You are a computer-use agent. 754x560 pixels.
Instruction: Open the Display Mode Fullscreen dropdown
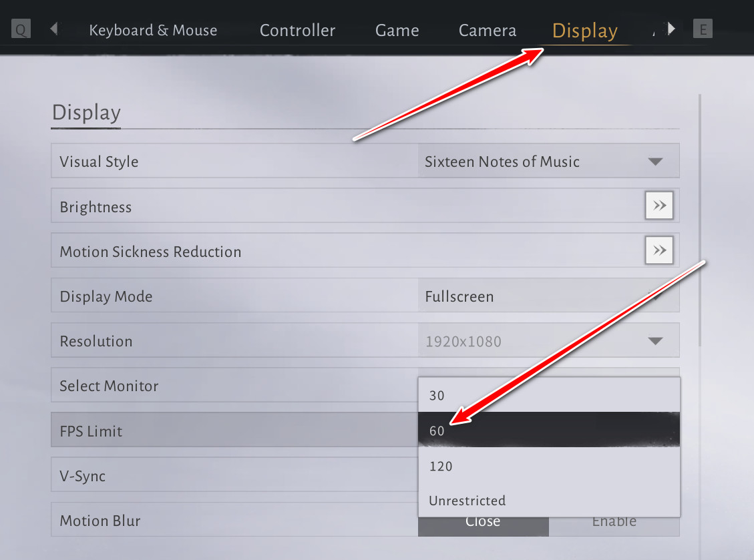[548, 296]
